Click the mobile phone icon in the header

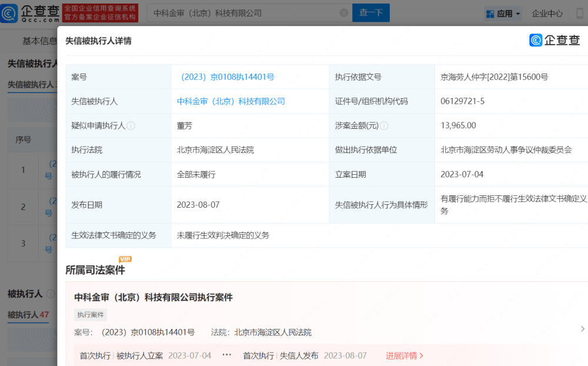[580, 14]
